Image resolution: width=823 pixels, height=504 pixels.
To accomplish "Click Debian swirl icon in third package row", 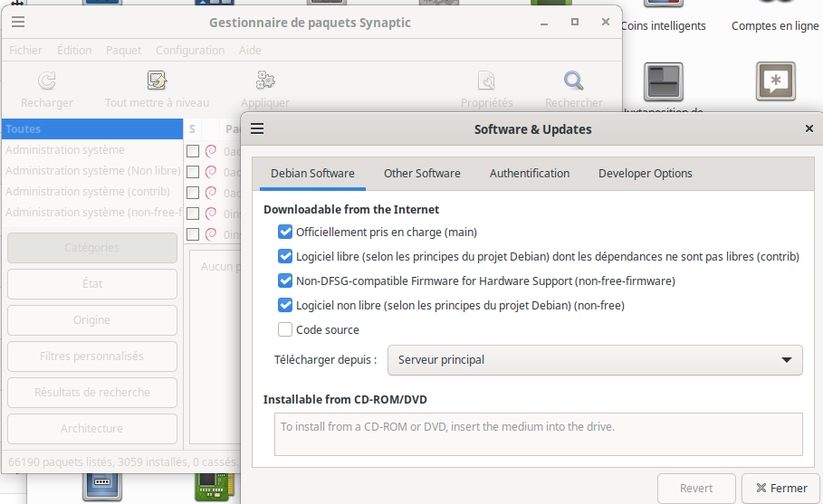I will coord(211,193).
